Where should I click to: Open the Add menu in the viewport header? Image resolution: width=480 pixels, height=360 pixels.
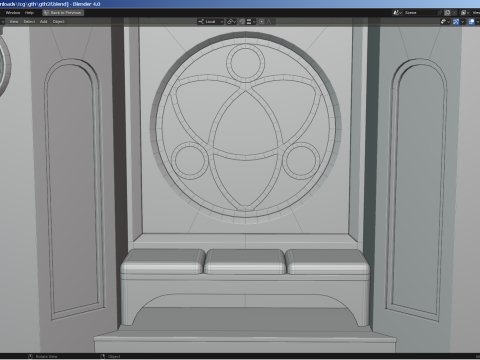point(44,22)
